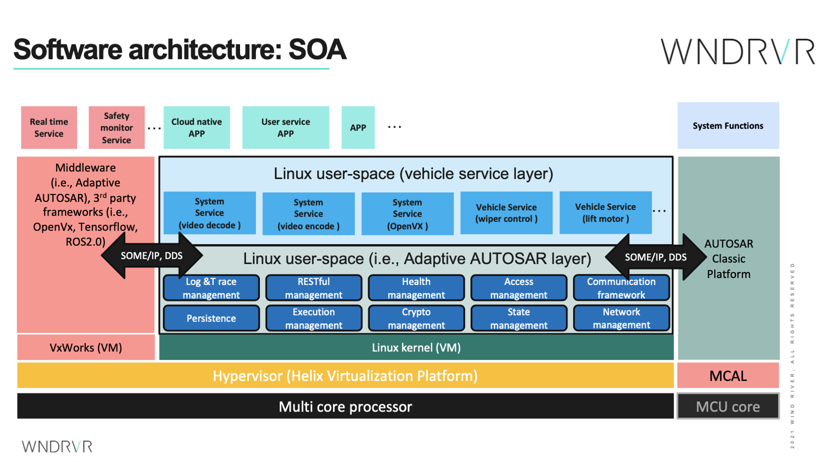Click Health management block
Viewport: 820px width, 462px height.
[416, 288]
